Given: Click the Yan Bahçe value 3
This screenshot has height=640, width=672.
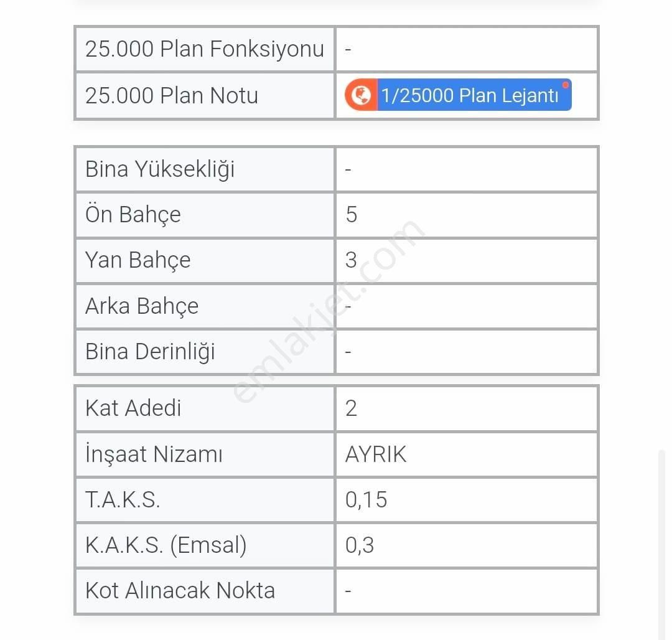Looking at the screenshot, I should (351, 260).
